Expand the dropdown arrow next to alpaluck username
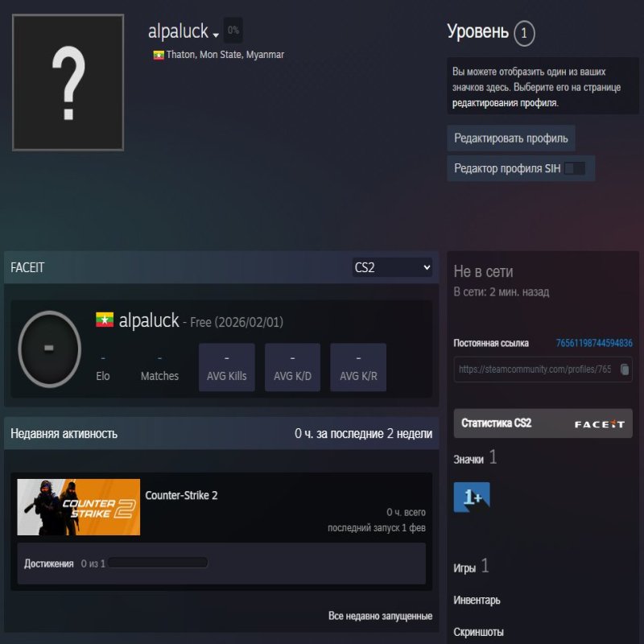The height and width of the screenshot is (644, 644). coord(215,35)
